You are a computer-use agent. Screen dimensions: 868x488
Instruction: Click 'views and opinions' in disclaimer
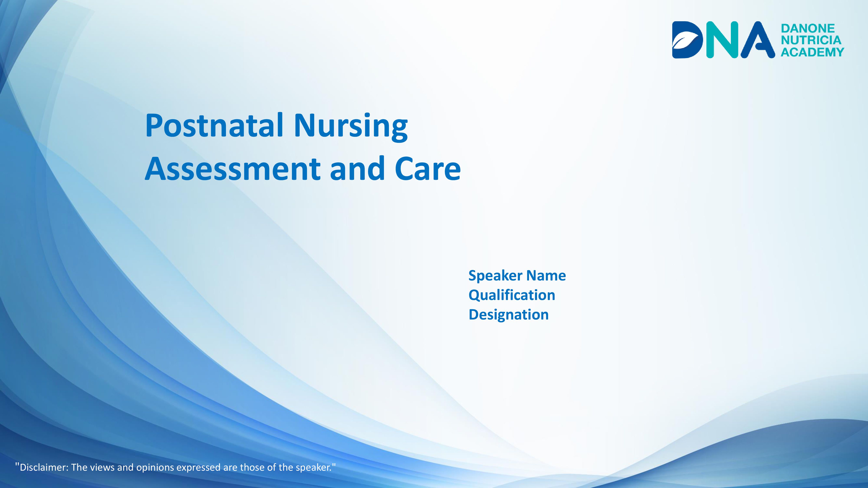[132, 467]
